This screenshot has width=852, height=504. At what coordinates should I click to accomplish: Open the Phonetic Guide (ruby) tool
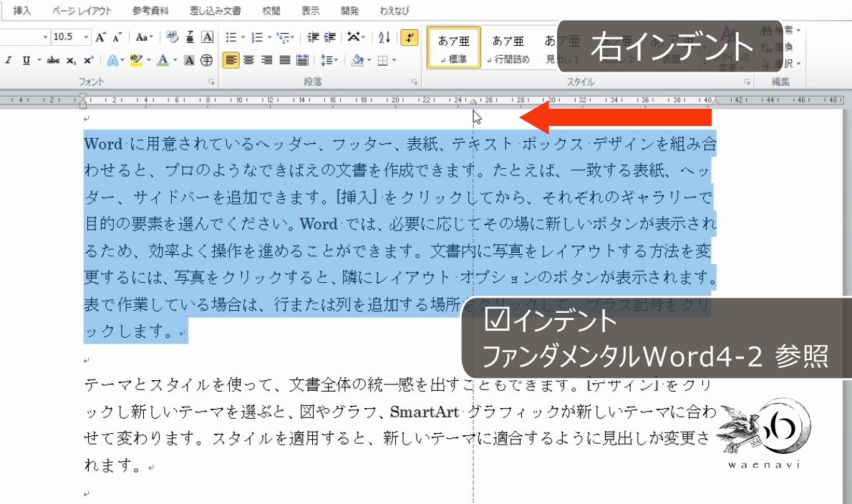point(190,37)
